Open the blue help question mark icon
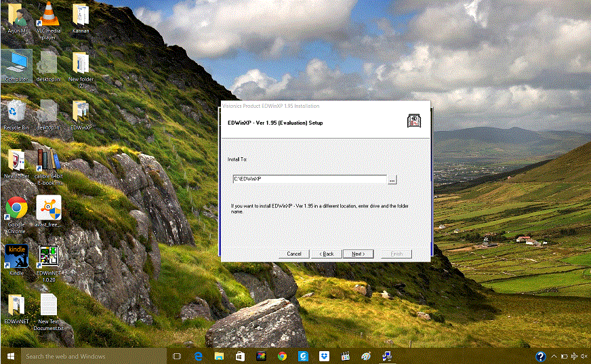Screen dimensions: 591x364 pyautogui.click(x=540, y=356)
